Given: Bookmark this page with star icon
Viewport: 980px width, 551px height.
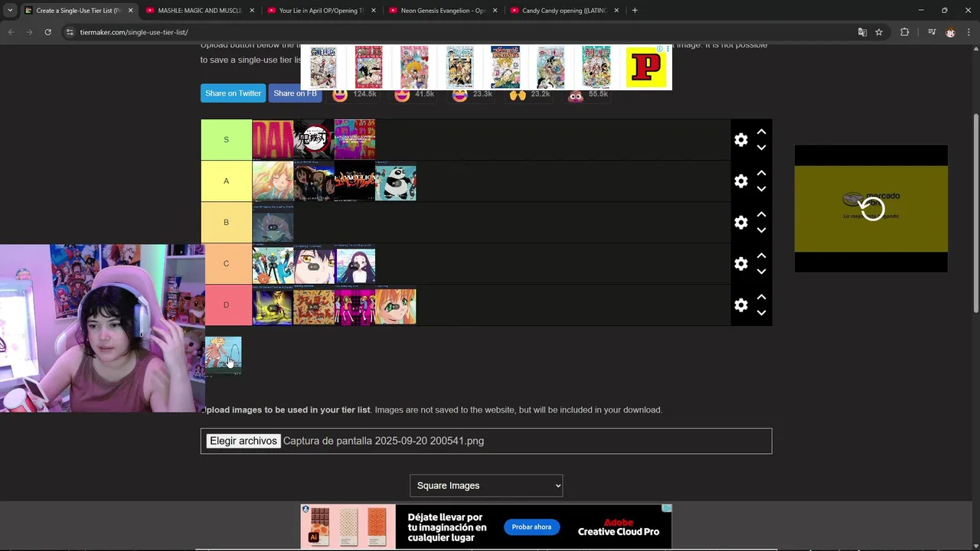Looking at the screenshot, I should (879, 32).
